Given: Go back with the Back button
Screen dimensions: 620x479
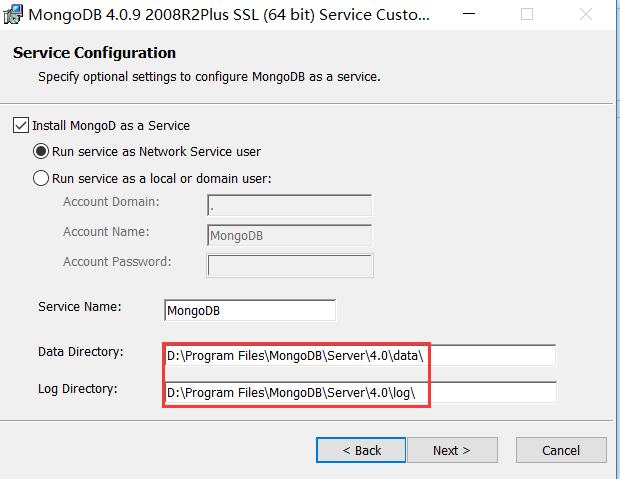Looking at the screenshot, I should point(361,450).
